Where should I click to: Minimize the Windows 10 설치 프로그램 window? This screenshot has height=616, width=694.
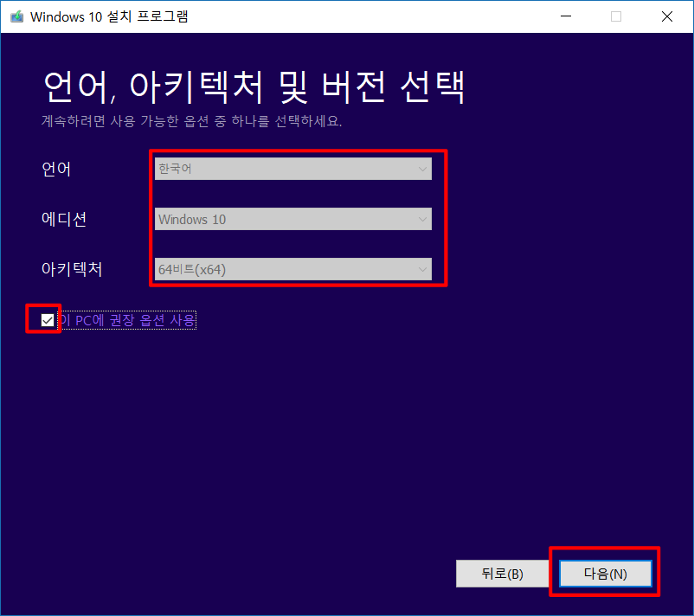[x=566, y=16]
